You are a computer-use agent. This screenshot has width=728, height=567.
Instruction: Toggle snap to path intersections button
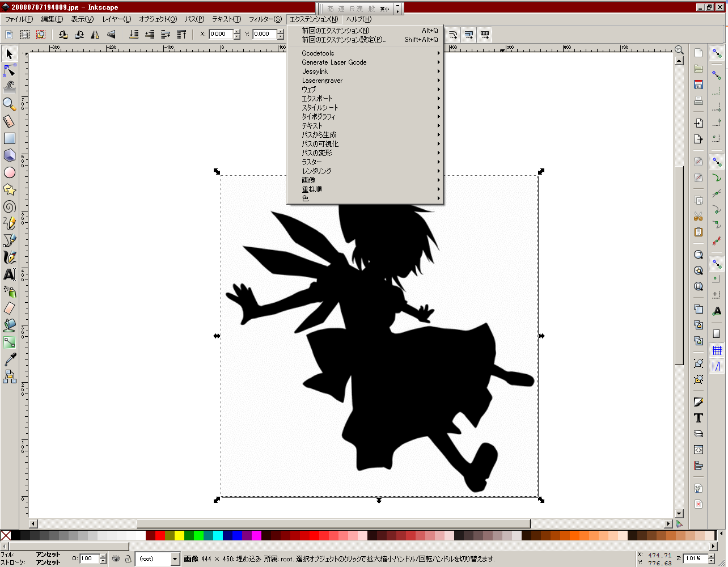pos(717,193)
